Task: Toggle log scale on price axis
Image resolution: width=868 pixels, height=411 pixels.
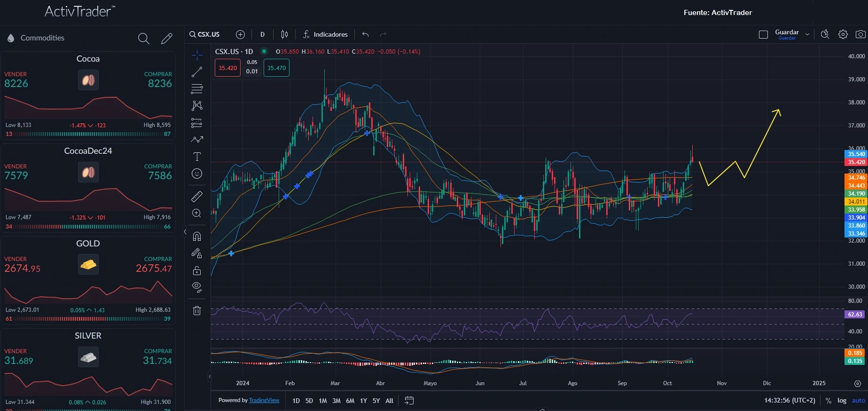Action: pos(842,401)
